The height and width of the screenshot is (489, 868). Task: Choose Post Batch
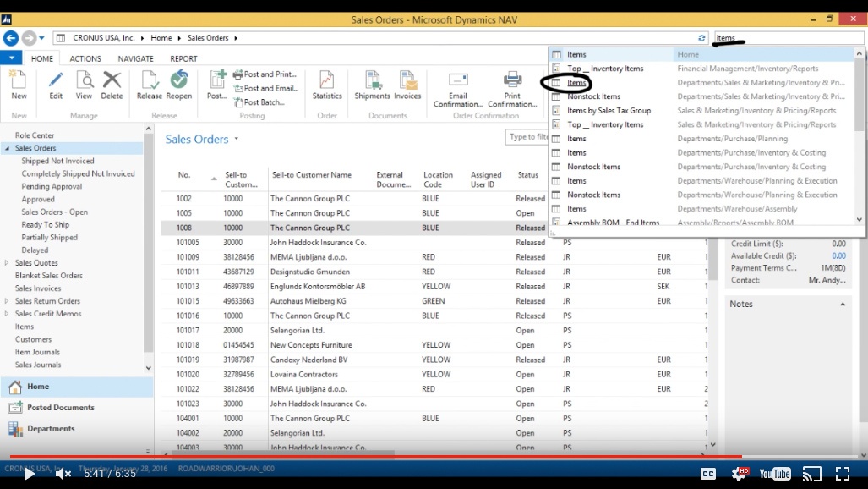click(259, 102)
